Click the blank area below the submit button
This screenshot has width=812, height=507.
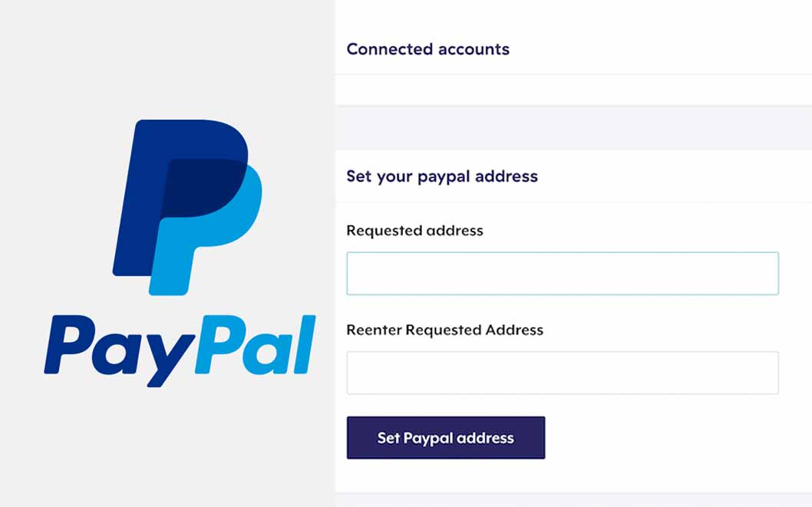click(574, 476)
